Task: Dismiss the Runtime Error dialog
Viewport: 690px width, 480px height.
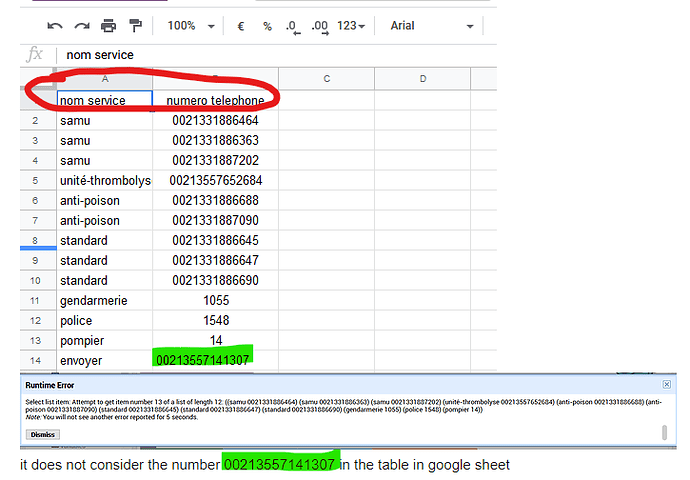Action: [43, 435]
